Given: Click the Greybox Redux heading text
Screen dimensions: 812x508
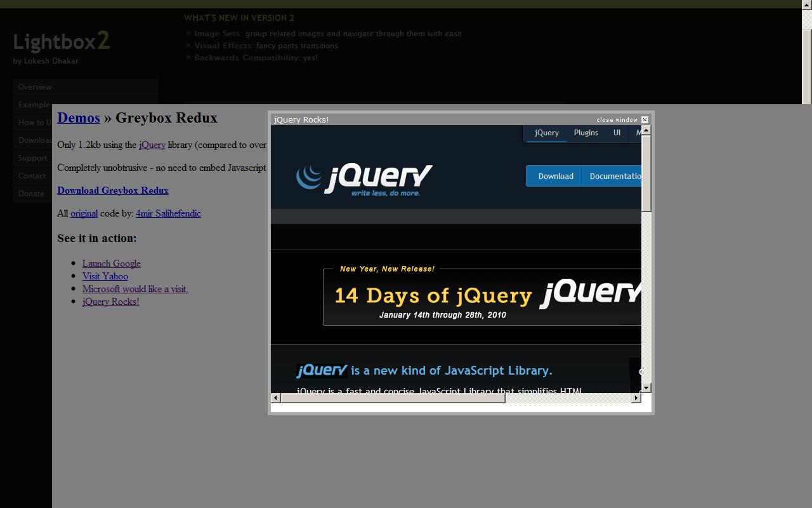Looking at the screenshot, I should (166, 117).
